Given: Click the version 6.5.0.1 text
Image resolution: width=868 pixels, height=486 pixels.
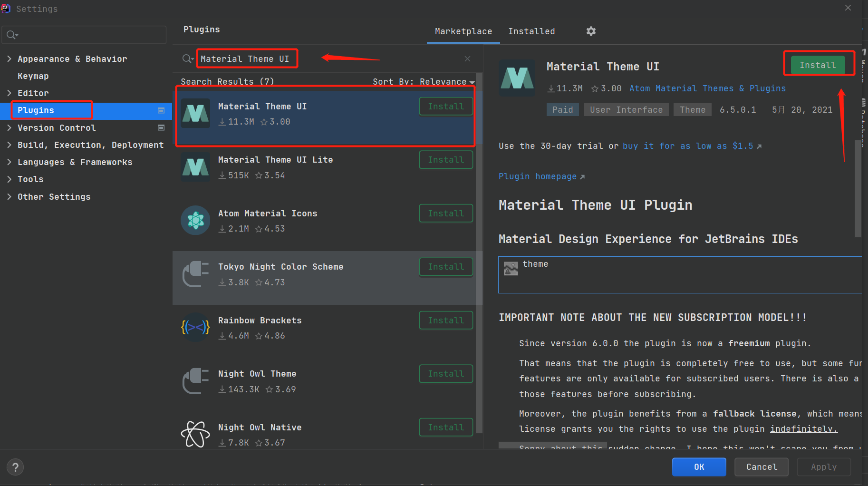Looking at the screenshot, I should pyautogui.click(x=738, y=110).
